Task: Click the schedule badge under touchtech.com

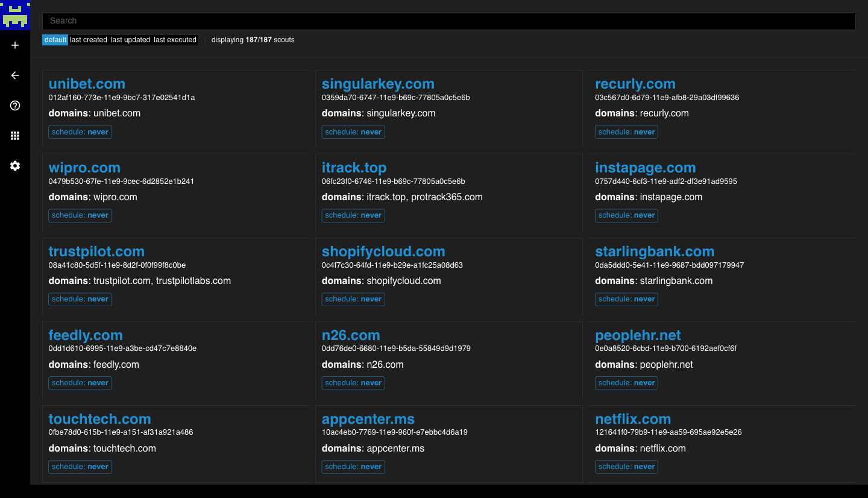Action: [80, 467]
